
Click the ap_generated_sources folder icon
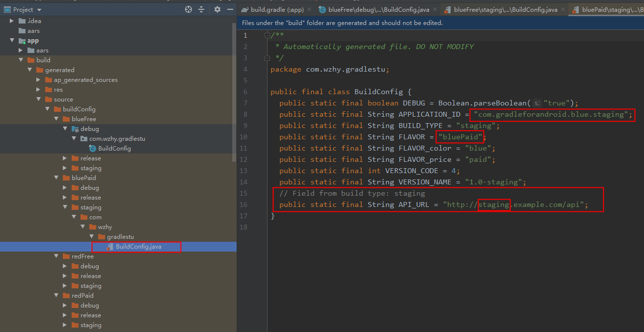[49, 79]
